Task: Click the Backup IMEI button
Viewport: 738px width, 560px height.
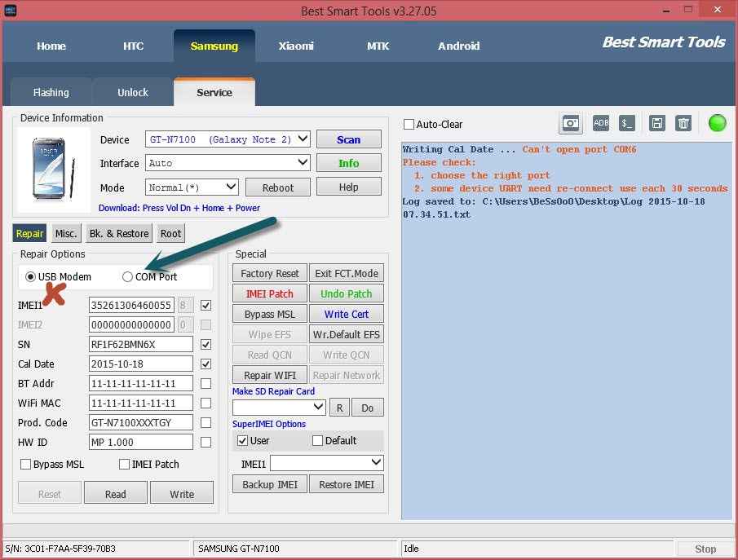Action: [x=270, y=484]
